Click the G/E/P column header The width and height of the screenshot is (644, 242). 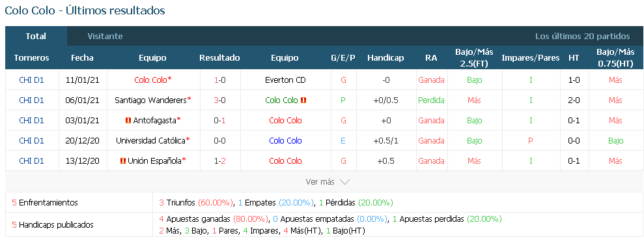point(343,58)
